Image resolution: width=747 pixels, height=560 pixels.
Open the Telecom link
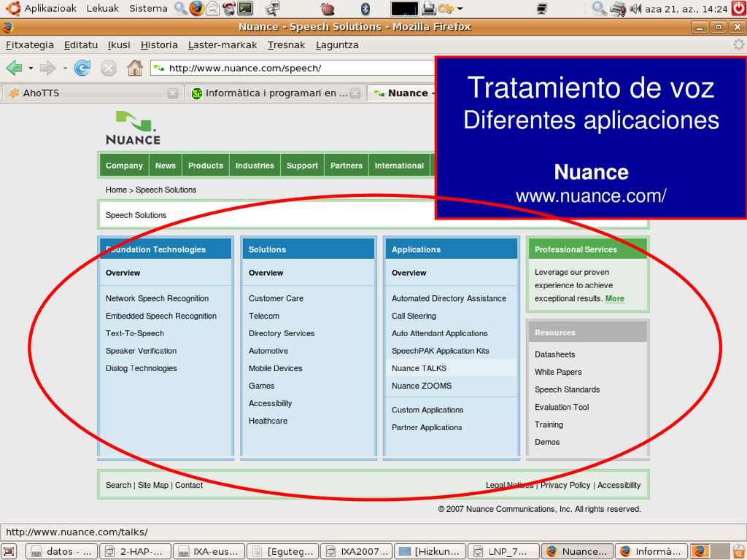pyautogui.click(x=264, y=316)
